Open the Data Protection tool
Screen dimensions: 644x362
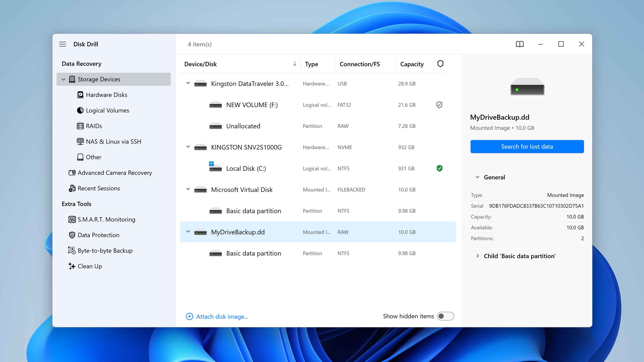coord(99,235)
